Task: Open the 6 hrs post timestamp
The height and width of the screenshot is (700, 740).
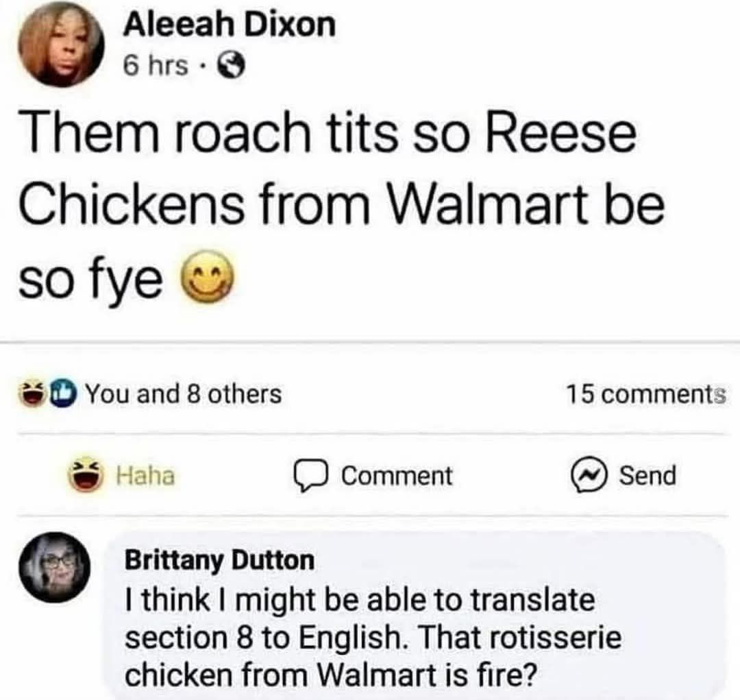Action: coord(156,65)
